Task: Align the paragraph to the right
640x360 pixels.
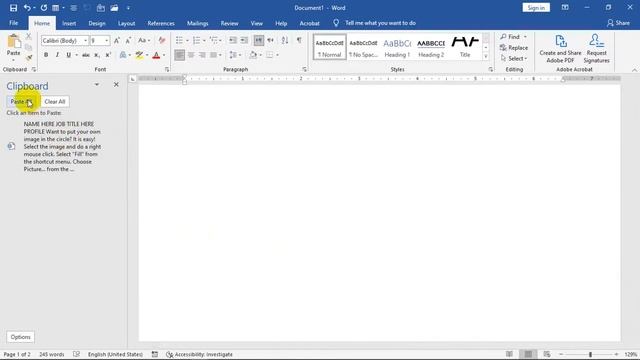Action: [202, 55]
